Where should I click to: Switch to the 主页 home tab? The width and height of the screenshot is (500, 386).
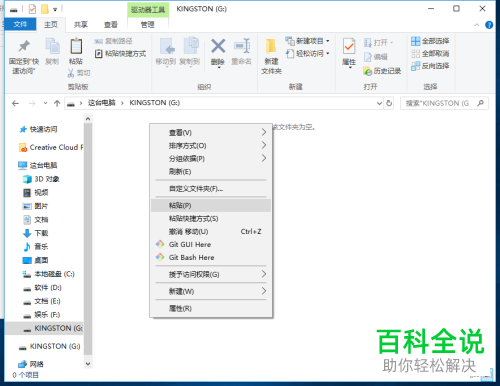pyautogui.click(x=51, y=24)
